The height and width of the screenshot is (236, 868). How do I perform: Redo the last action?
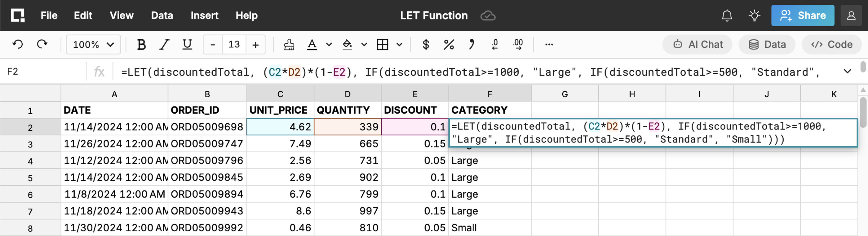[42, 44]
